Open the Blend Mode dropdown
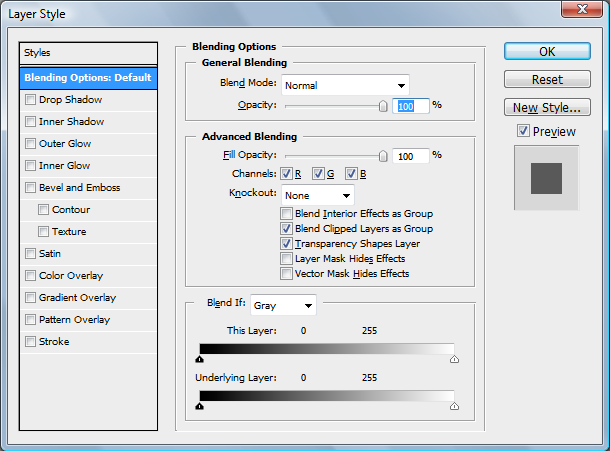The height and width of the screenshot is (451, 610). click(345, 85)
